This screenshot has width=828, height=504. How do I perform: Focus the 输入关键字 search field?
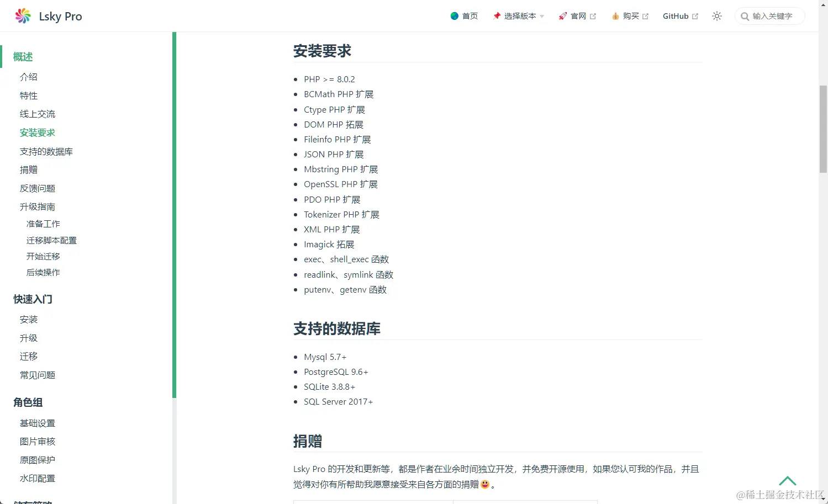769,16
